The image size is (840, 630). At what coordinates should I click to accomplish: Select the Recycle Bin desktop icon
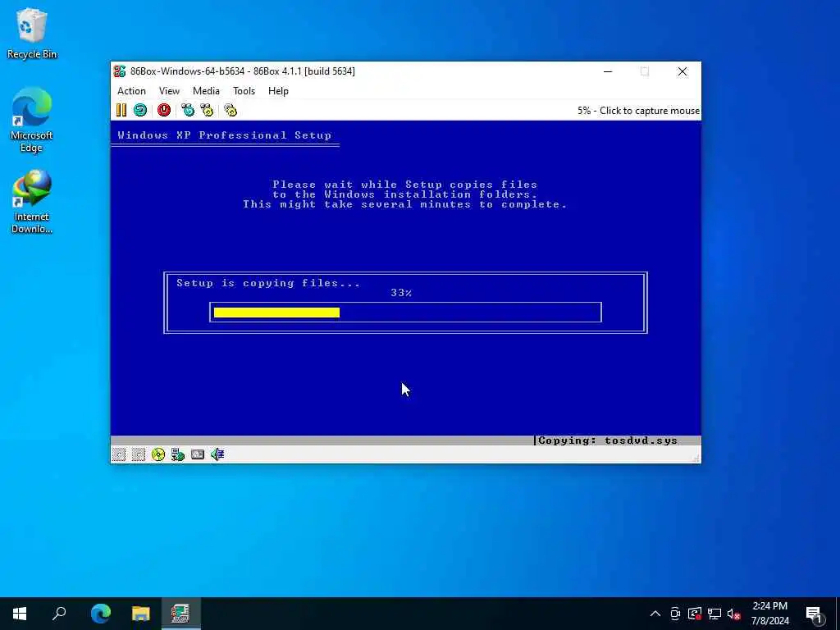[32, 33]
